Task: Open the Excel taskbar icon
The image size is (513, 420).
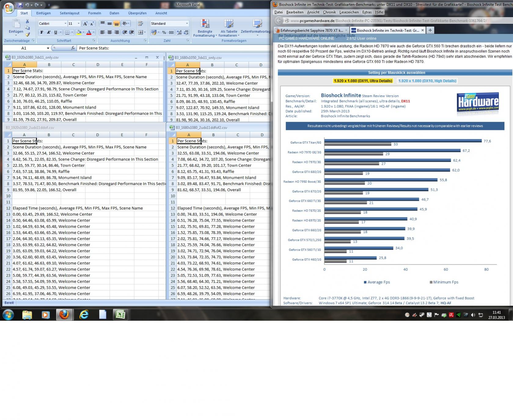Action: [x=120, y=315]
